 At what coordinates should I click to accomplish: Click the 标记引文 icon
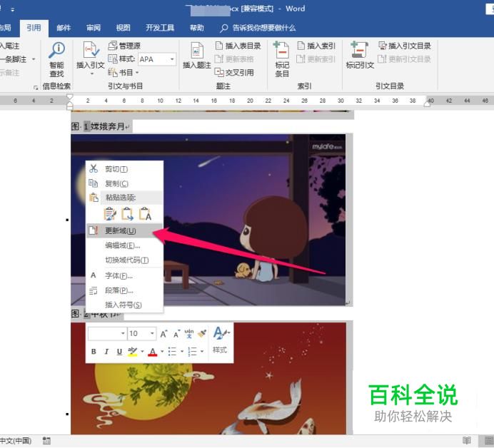click(360, 56)
